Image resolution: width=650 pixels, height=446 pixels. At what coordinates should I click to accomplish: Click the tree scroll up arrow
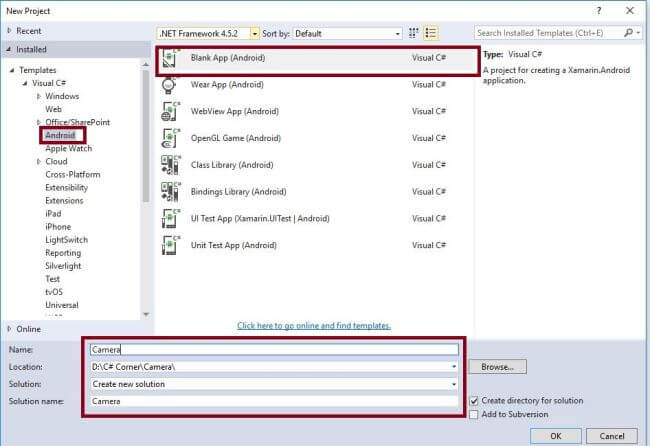[146, 65]
